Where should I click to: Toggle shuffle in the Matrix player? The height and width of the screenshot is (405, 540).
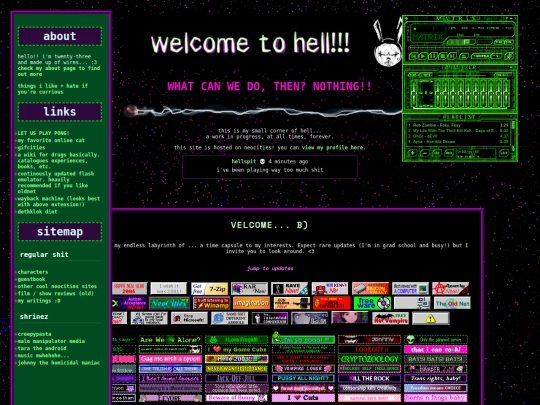(481, 56)
